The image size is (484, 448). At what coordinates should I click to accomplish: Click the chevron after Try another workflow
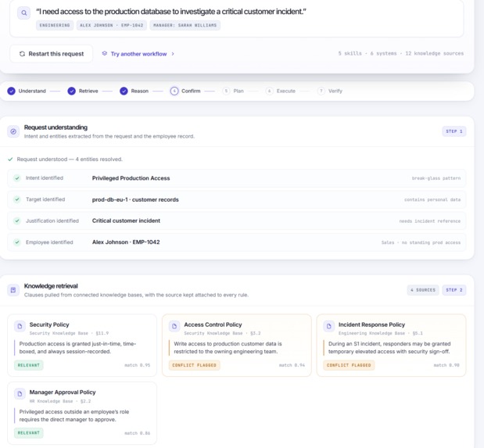tap(173, 54)
